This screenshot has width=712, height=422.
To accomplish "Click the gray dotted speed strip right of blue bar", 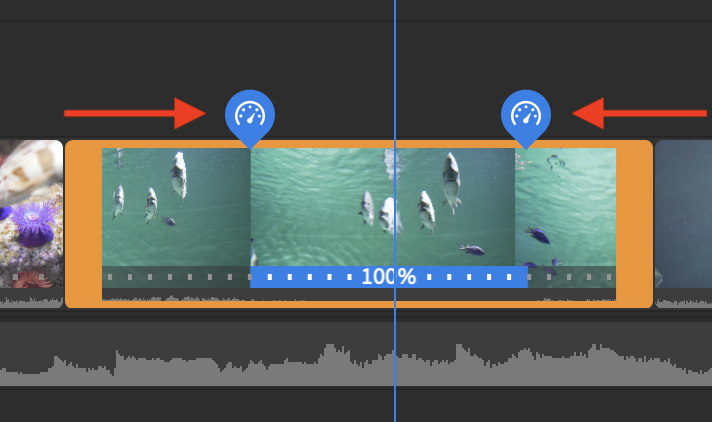I will point(572,277).
